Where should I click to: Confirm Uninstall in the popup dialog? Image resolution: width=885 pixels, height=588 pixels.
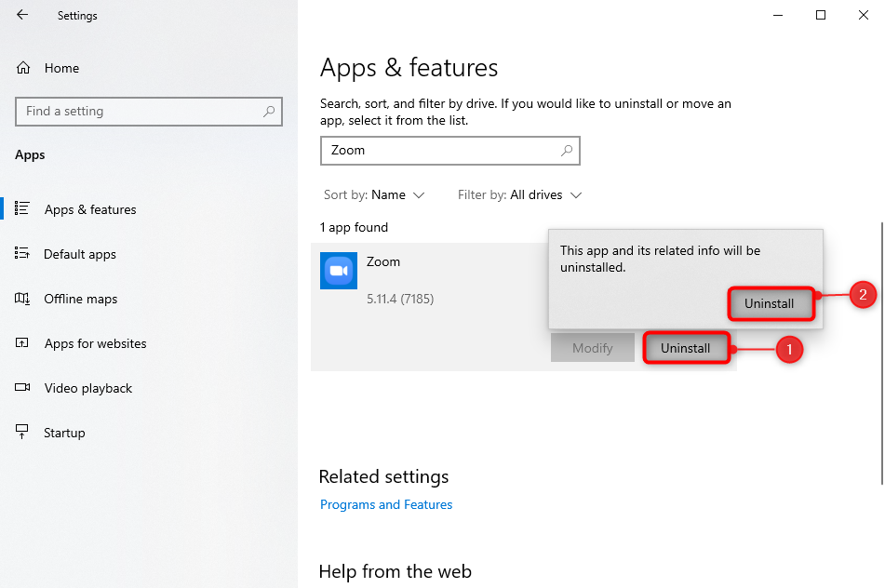point(770,303)
